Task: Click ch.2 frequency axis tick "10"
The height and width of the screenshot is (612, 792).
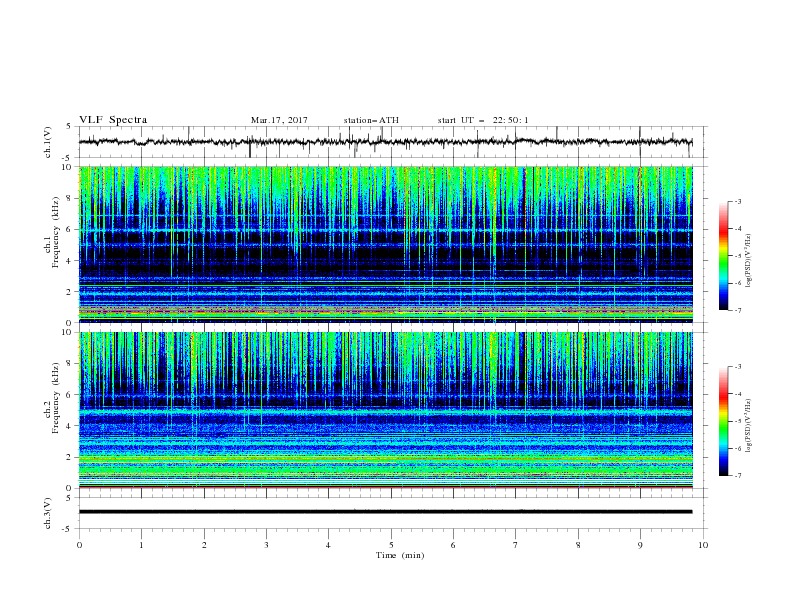Action: click(x=67, y=332)
